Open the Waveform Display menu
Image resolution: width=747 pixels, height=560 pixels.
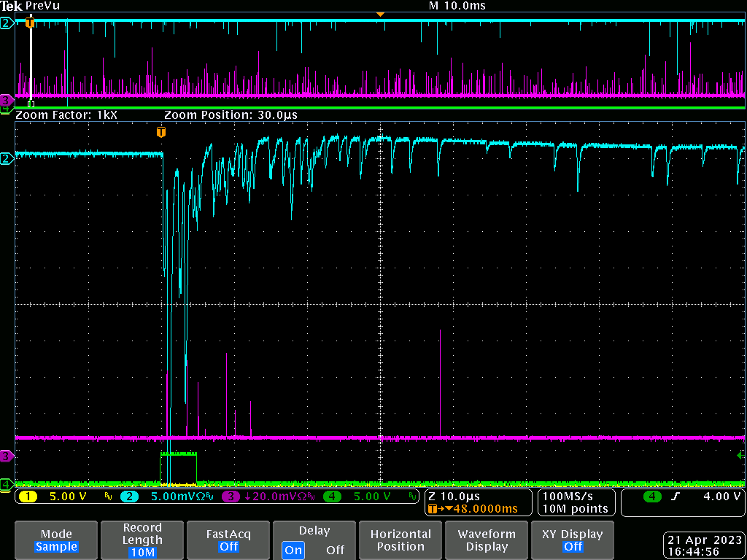tap(487, 540)
